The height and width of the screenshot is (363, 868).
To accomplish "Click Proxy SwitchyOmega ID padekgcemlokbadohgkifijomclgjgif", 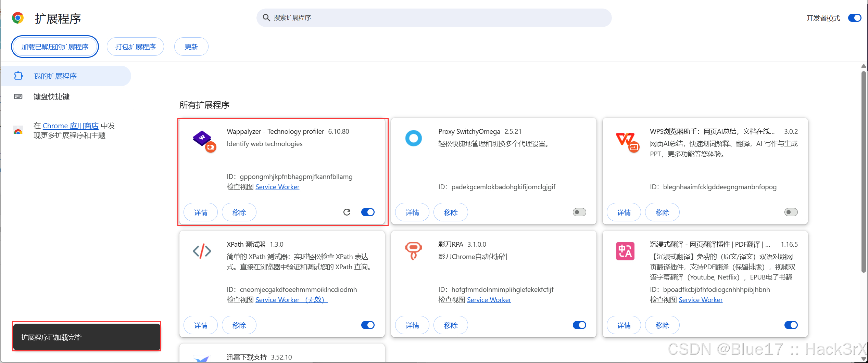I will pyautogui.click(x=503, y=187).
